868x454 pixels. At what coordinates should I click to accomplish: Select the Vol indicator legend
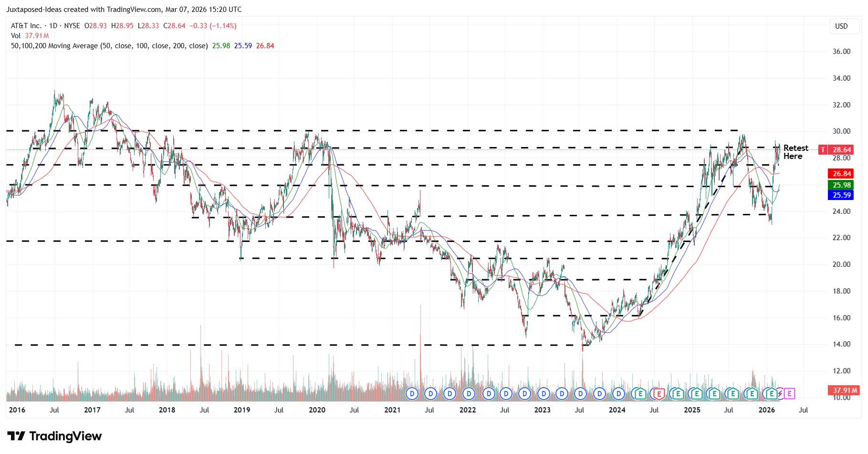(16, 36)
